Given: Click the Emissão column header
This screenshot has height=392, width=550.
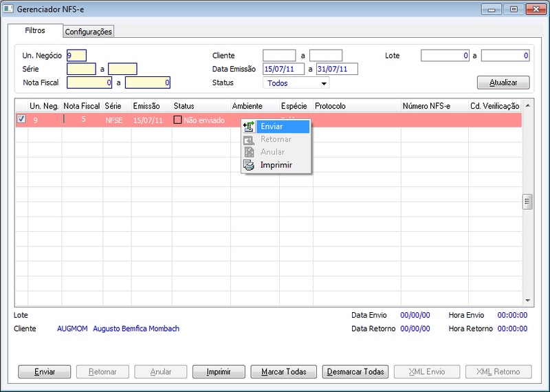Looking at the screenshot, I should (151, 106).
